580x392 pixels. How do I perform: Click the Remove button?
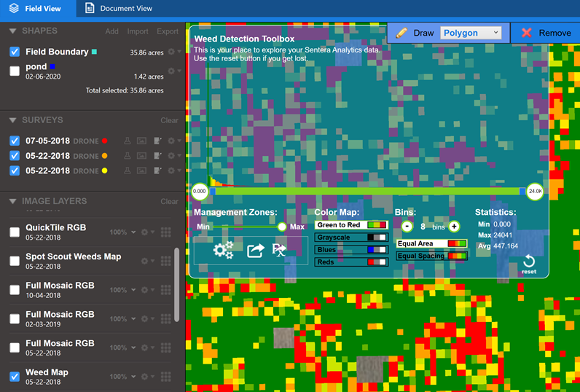(546, 33)
